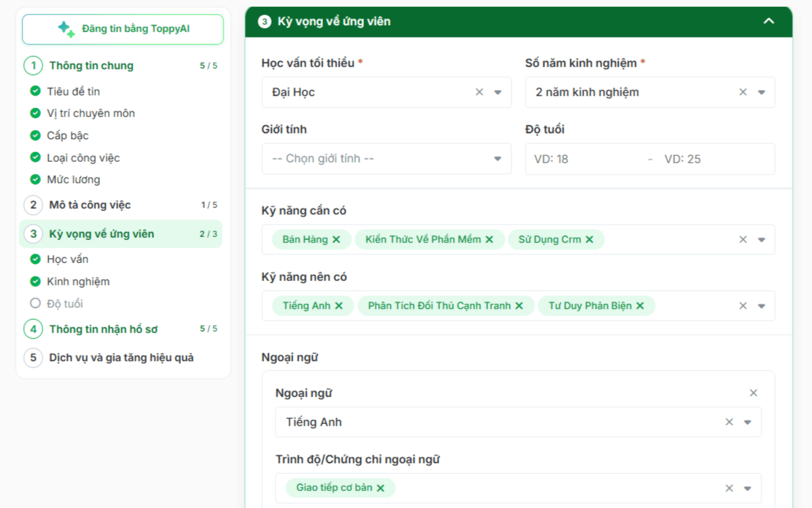Remove the Tư Duy Phản Biện tag
The width and height of the screenshot is (812, 508).
[x=640, y=306]
